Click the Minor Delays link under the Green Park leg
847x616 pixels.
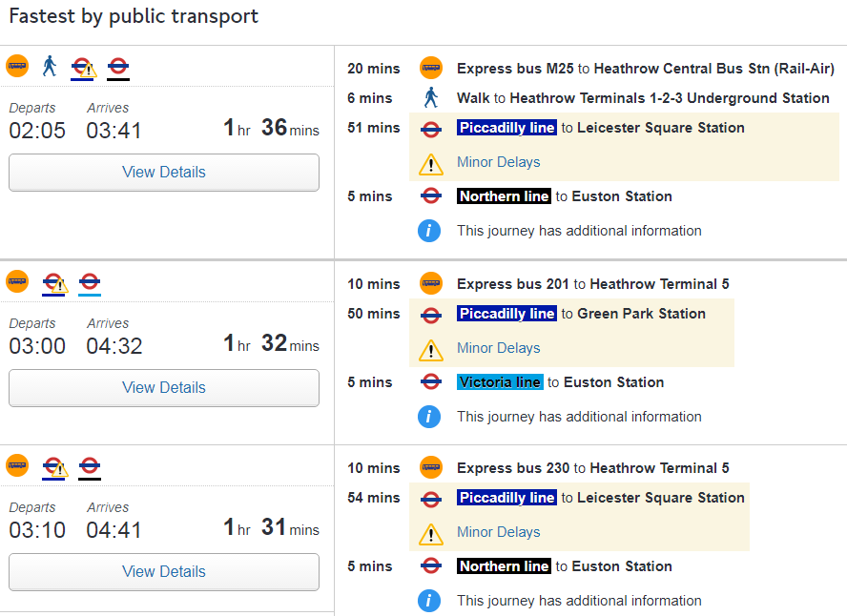click(x=498, y=348)
